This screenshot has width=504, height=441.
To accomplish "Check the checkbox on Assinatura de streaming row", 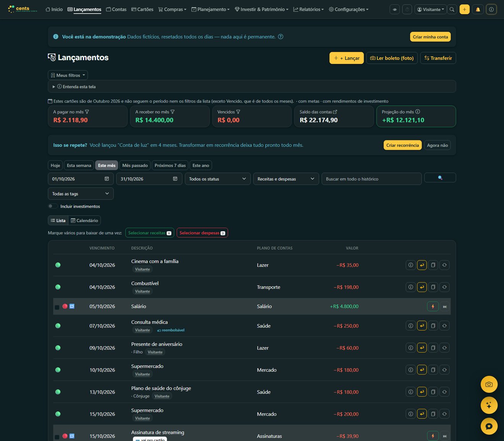I will [x=57, y=437].
